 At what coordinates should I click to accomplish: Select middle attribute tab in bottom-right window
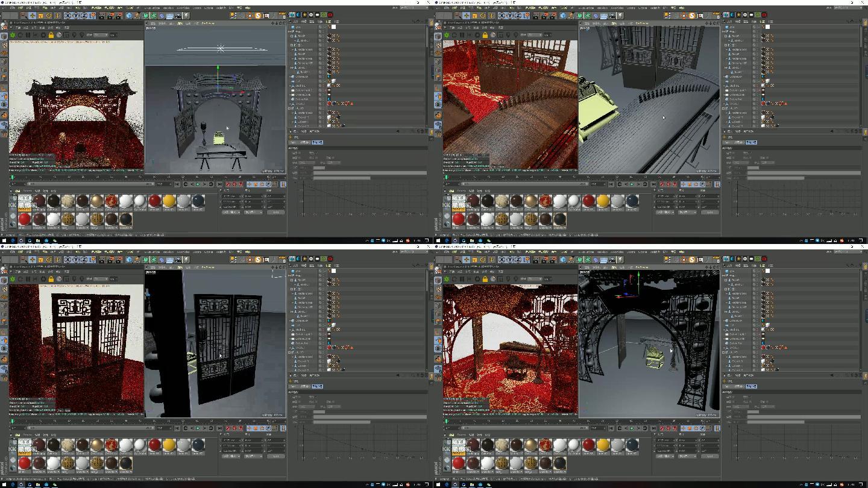(739, 386)
